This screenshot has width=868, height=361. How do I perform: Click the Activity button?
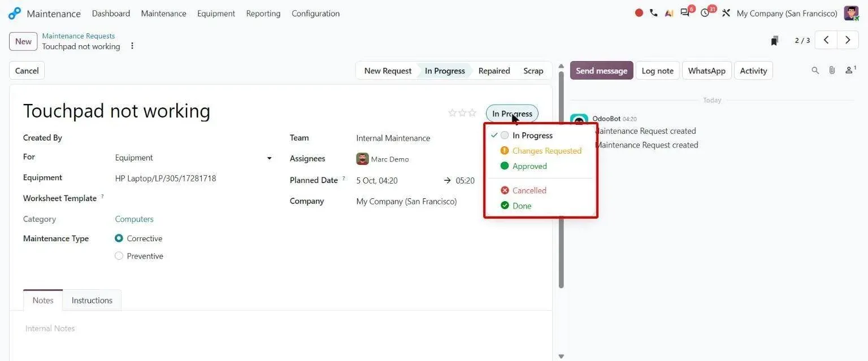[753, 71]
